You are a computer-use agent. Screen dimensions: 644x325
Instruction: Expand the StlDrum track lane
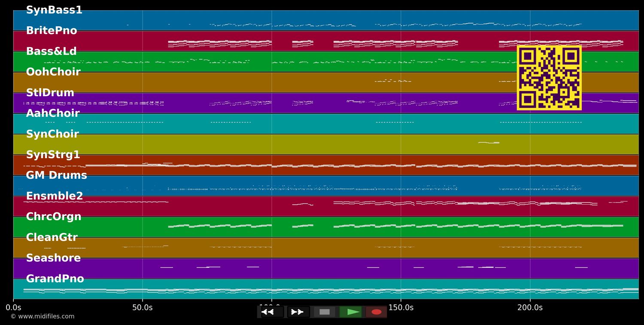(x=50, y=92)
